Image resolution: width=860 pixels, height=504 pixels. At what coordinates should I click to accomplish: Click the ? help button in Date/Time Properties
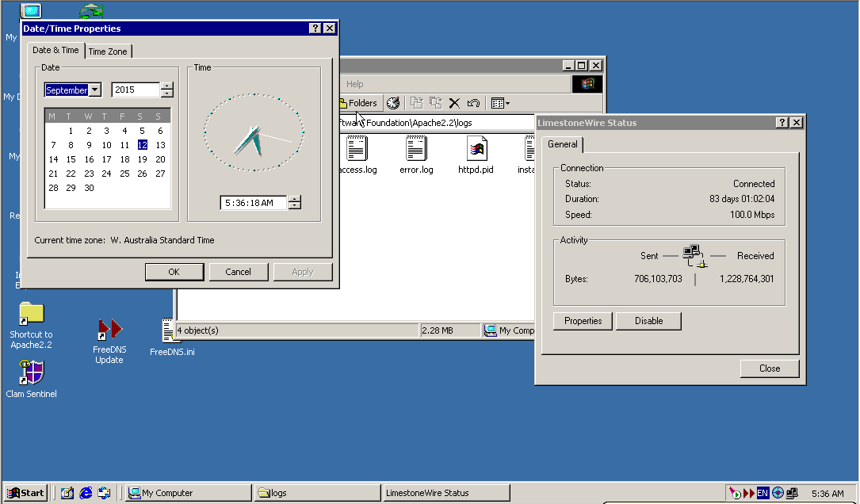315,28
